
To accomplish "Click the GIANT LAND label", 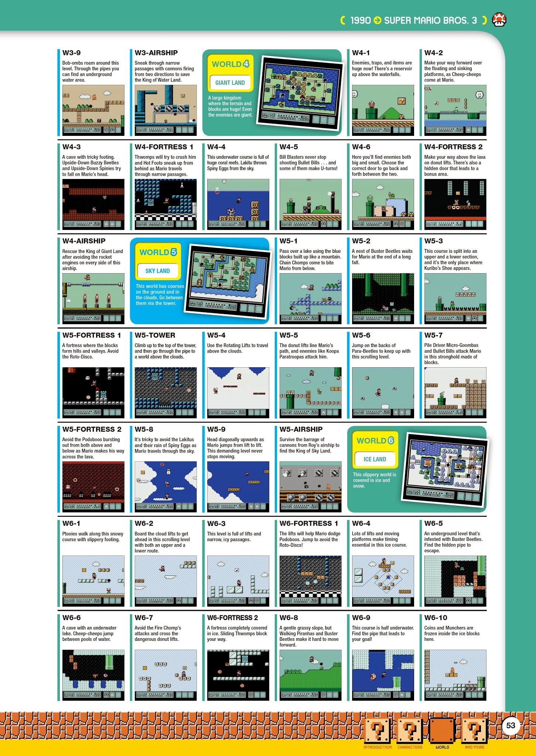I will tap(230, 83).
